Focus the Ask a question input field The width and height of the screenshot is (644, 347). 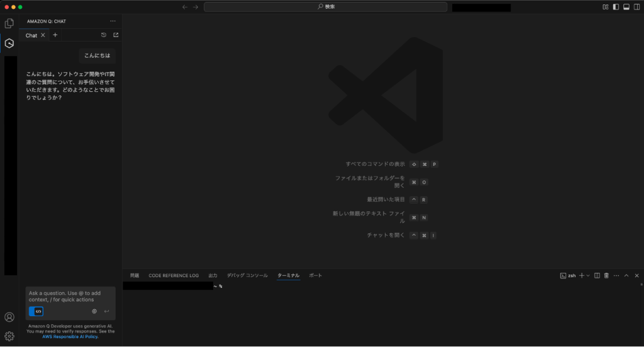click(x=70, y=297)
